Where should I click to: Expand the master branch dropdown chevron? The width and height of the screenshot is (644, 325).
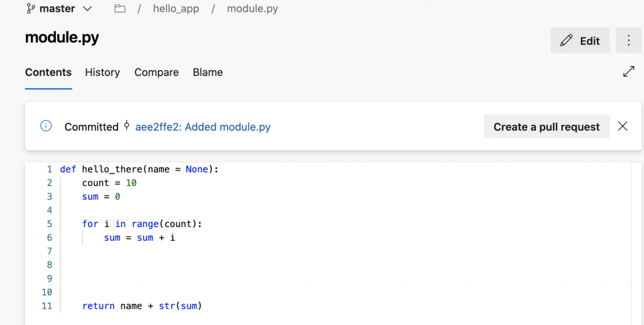87,9
